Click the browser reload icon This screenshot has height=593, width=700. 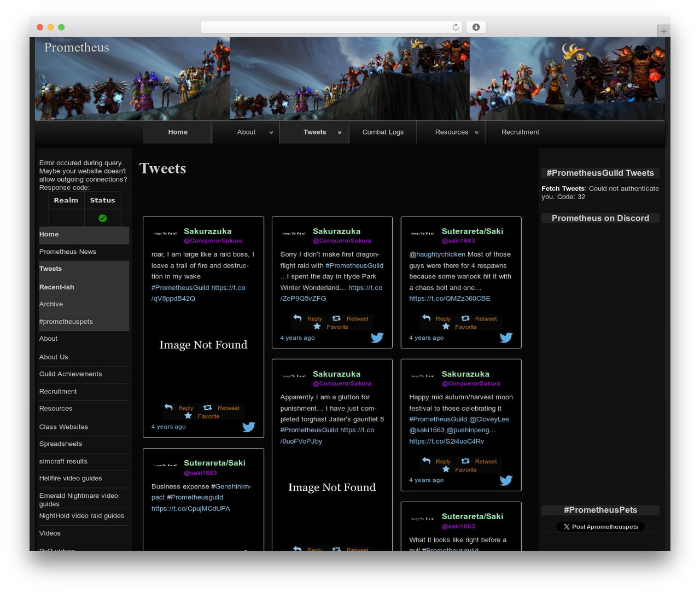tap(456, 27)
